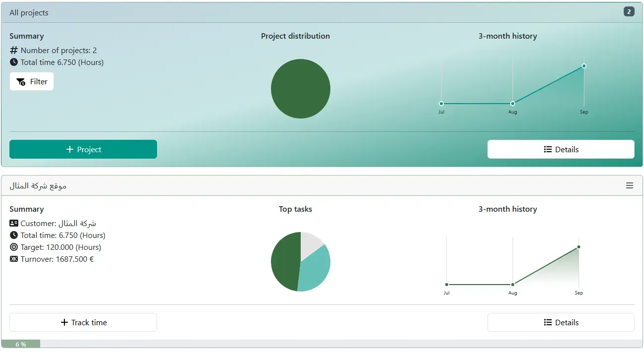Open the Filter button
Image resolution: width=644 pixels, height=352 pixels.
pyautogui.click(x=32, y=82)
